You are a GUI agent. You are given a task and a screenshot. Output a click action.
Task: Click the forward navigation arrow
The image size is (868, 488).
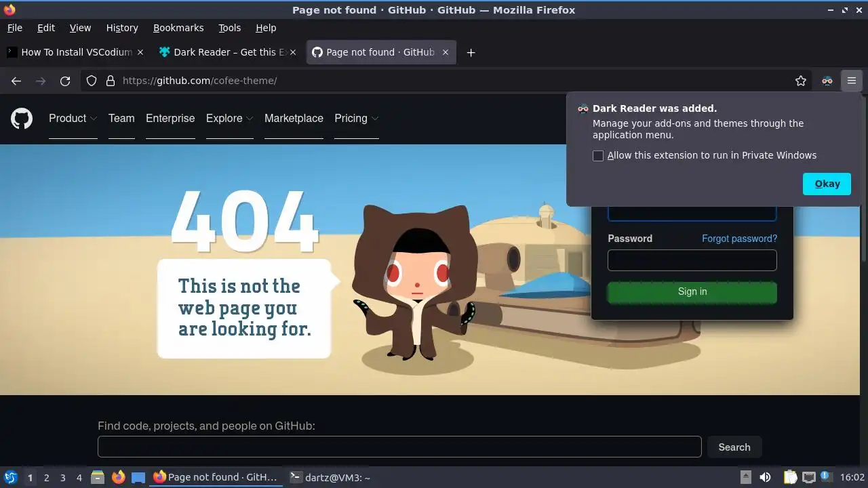[x=41, y=81]
